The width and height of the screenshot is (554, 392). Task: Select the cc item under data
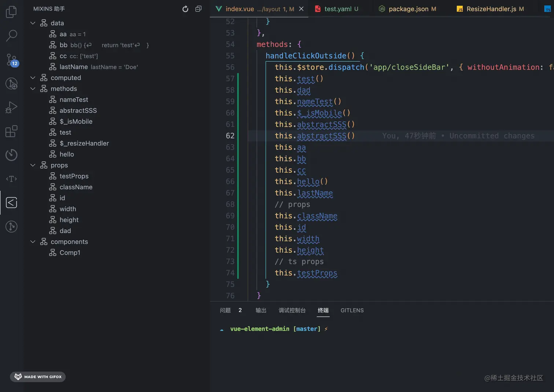coord(117,56)
